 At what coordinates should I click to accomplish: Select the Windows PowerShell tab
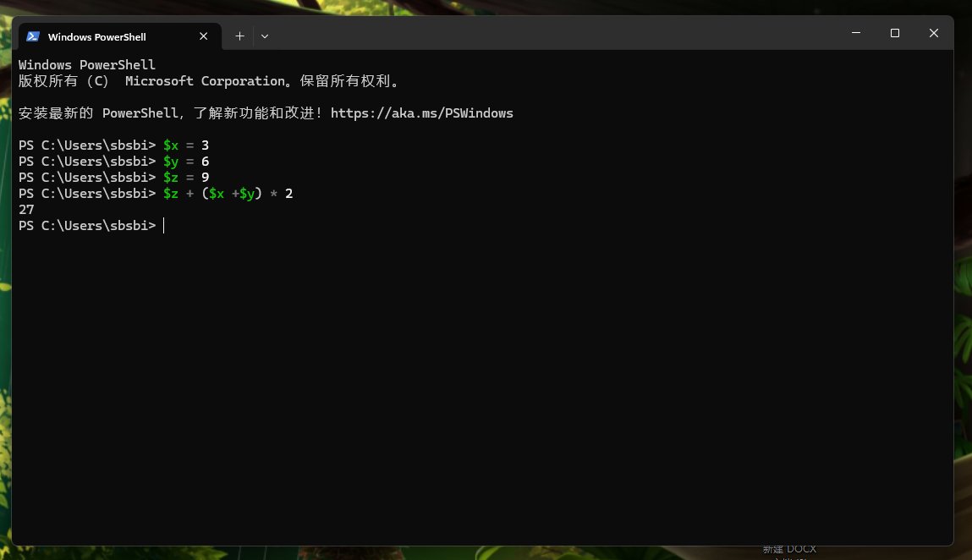[119, 36]
